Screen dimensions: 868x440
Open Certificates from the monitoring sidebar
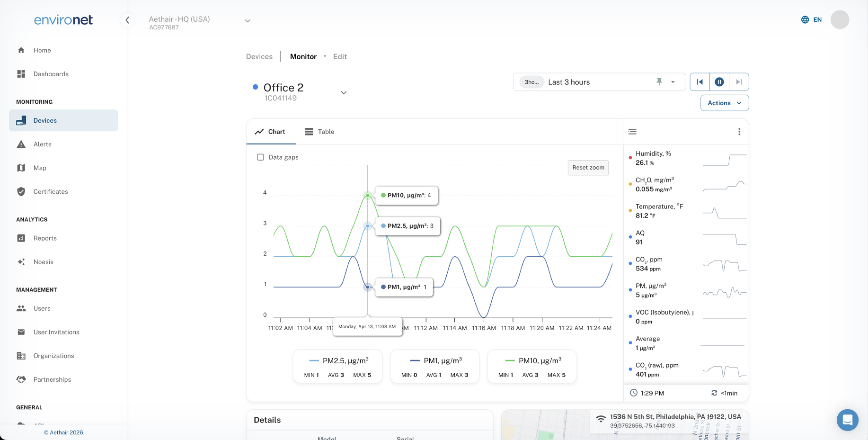coord(51,191)
